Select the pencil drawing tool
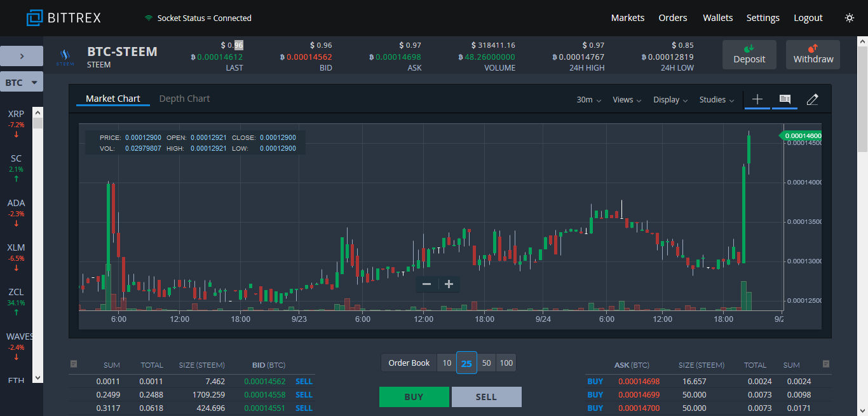Viewport: 868px width, 416px height. click(x=812, y=99)
